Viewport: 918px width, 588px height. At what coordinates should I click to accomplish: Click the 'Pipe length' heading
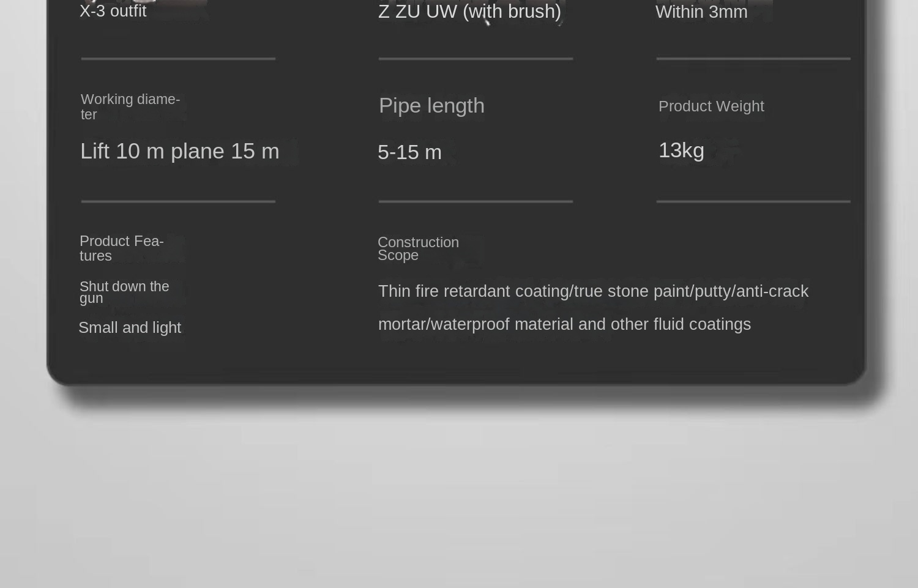431,106
